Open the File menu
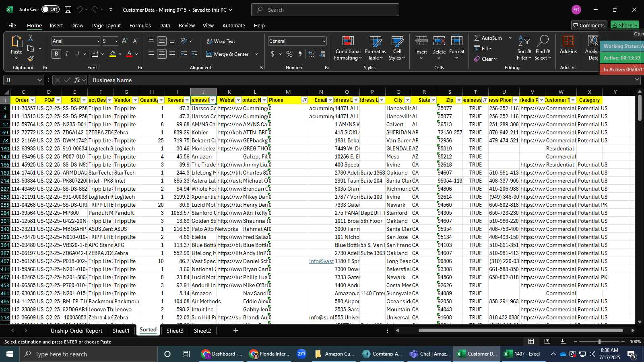 tap(12, 25)
